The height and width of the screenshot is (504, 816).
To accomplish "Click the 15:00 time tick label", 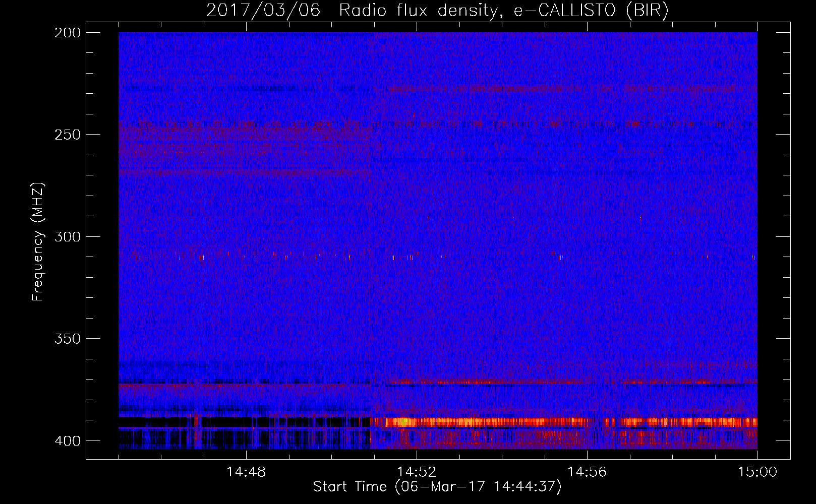I will [x=757, y=472].
